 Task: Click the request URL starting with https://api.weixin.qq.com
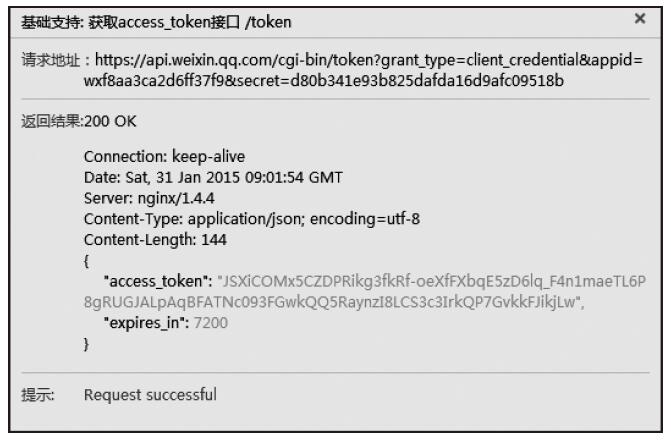point(368,60)
